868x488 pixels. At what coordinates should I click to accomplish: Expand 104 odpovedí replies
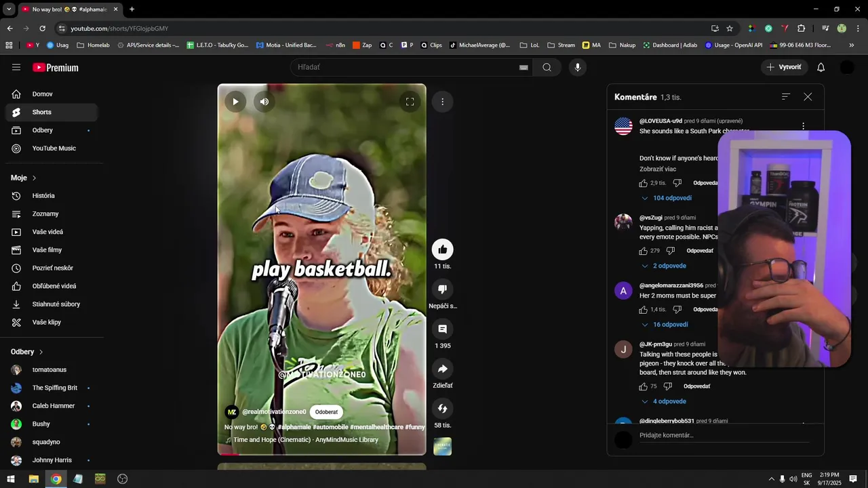pos(667,198)
